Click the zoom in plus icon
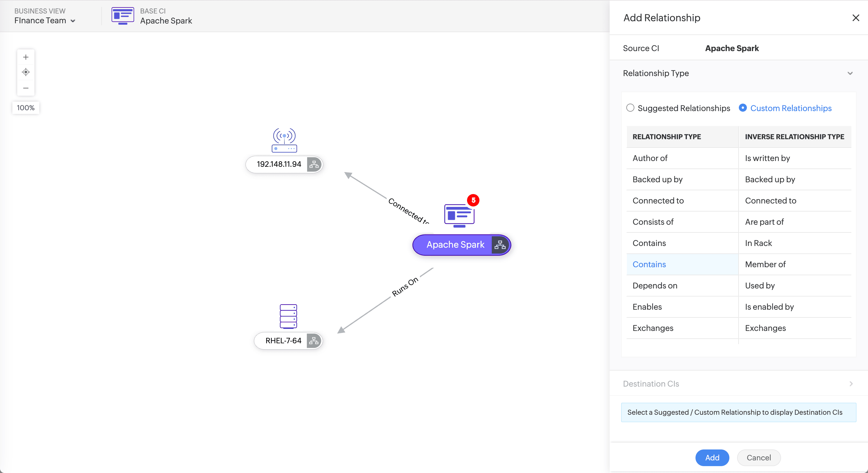Image resolution: width=868 pixels, height=473 pixels. [x=26, y=57]
